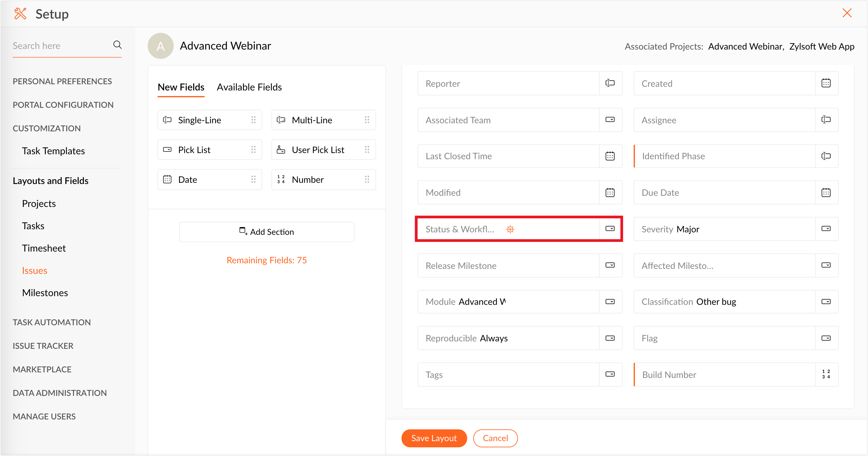Switch to the Available Fields tab
Viewport: 868px width, 456px height.
coord(249,87)
